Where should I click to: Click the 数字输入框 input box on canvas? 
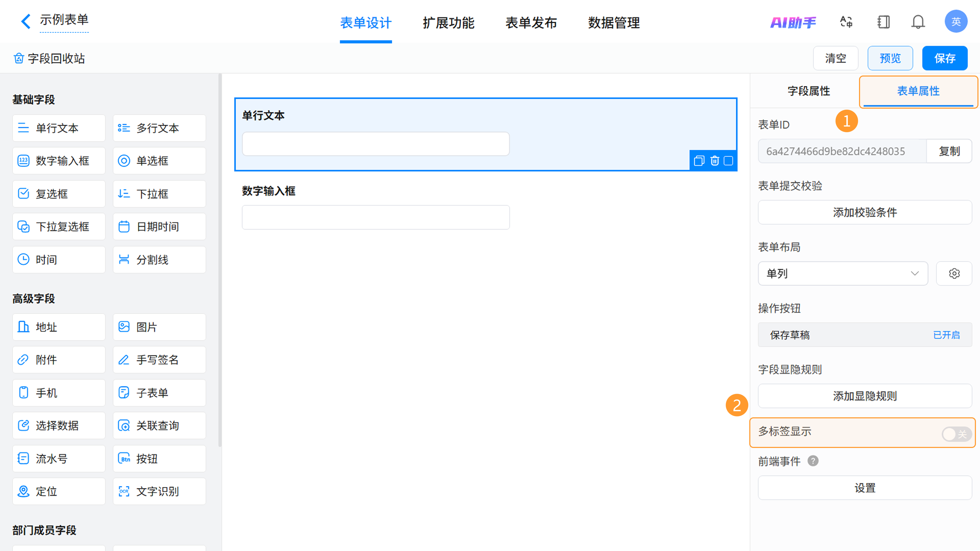[375, 218]
